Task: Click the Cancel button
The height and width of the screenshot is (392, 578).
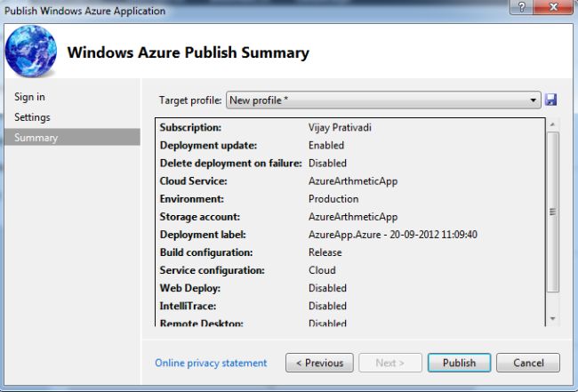Action: [x=528, y=363]
